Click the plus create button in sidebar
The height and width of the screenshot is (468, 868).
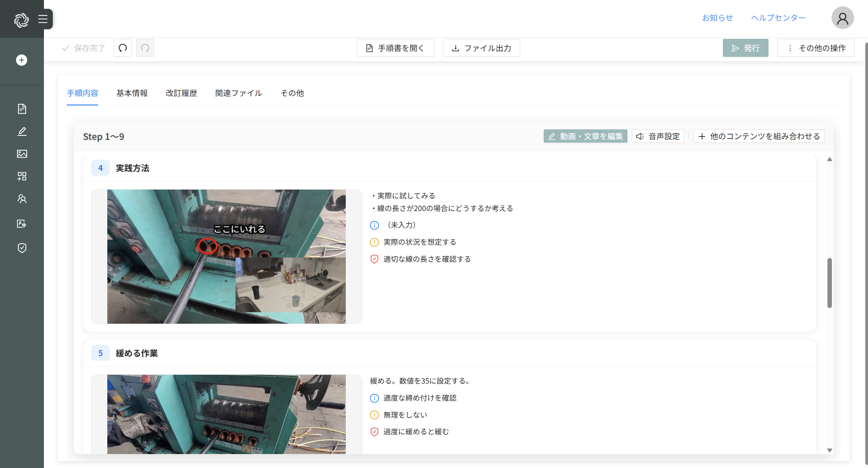[21, 60]
